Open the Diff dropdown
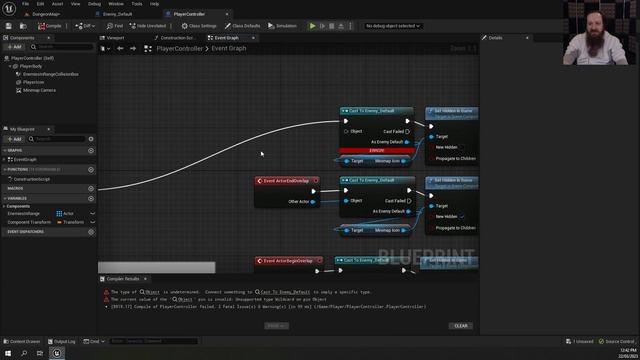 point(85,26)
